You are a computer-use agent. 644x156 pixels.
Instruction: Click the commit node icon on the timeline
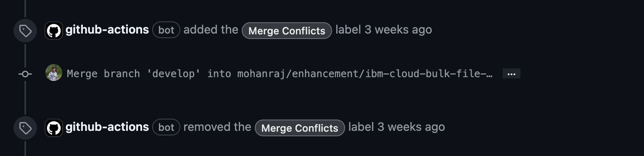point(25,74)
